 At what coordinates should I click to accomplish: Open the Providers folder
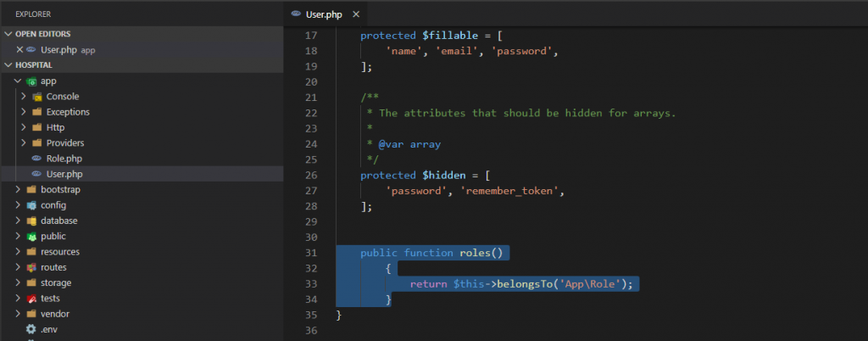coord(64,143)
